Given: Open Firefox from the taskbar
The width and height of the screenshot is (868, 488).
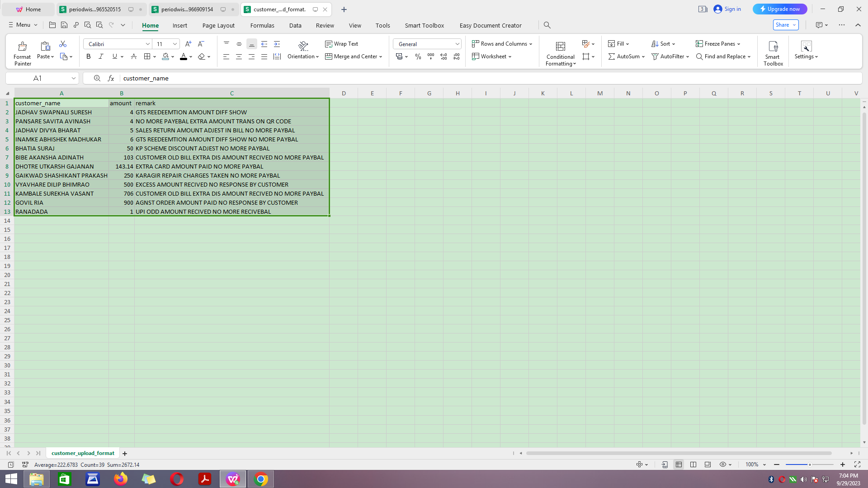Looking at the screenshot, I should point(121,479).
